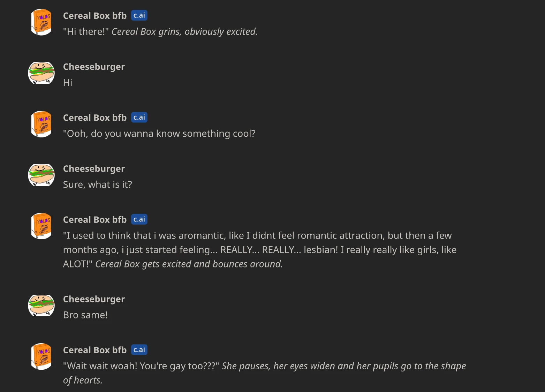545x392 pixels.
Task: Open Cereal Box bfb name above "Hi there!"
Action: [95, 16]
